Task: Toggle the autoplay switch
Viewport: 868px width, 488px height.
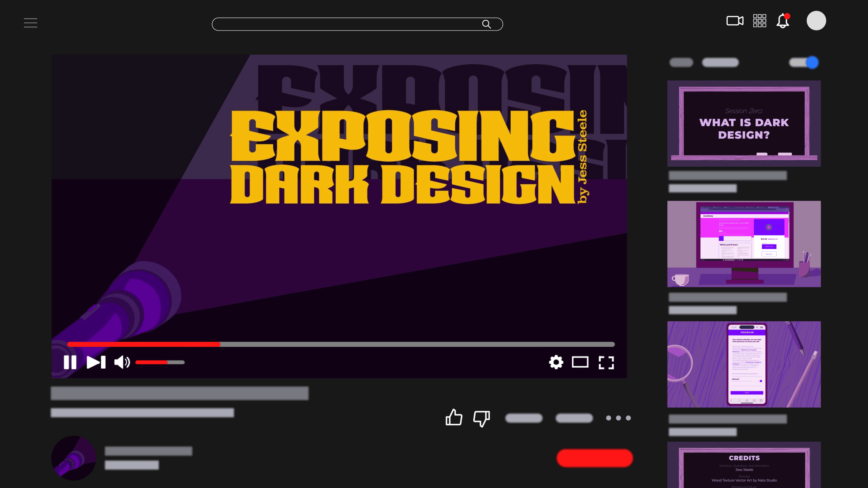Action: click(x=804, y=62)
